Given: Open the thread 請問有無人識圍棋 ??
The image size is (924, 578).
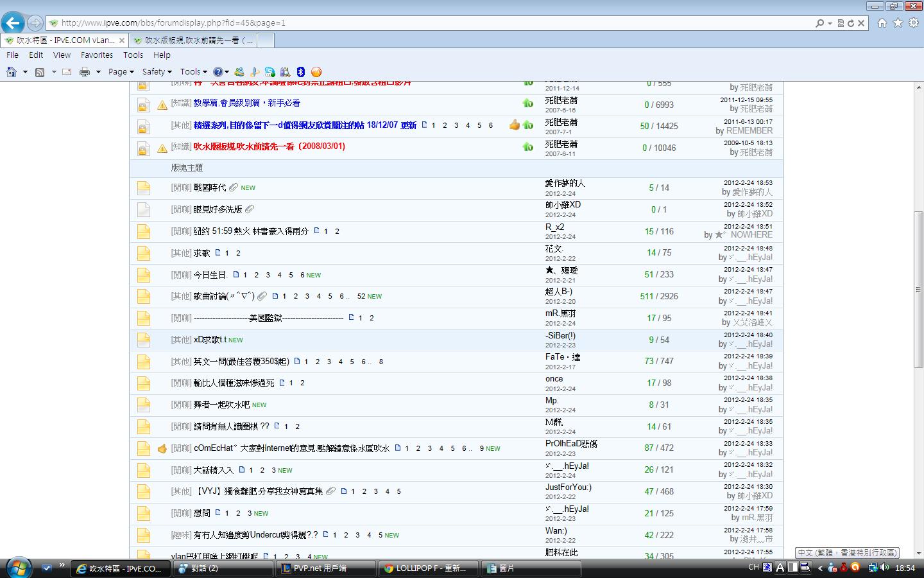Looking at the screenshot, I should (x=231, y=426).
